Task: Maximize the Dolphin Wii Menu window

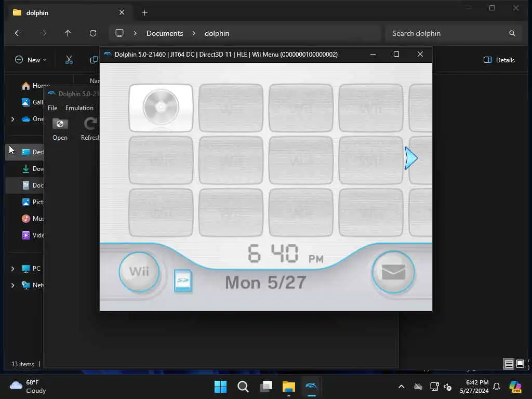Action: [x=396, y=54]
